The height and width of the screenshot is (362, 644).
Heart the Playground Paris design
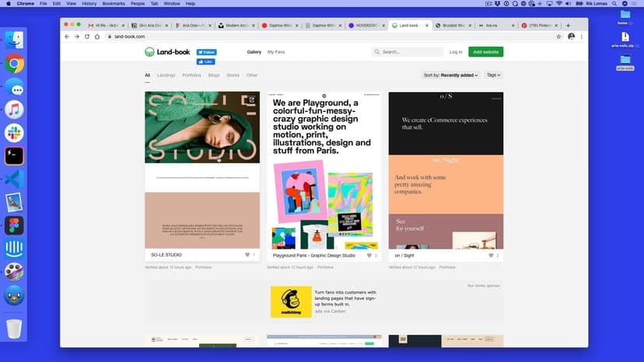(x=369, y=255)
